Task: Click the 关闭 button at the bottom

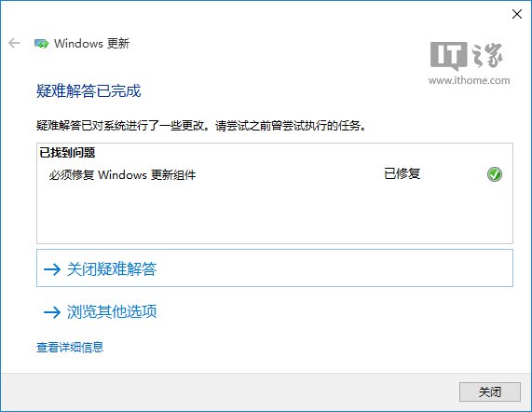Action: (x=489, y=392)
